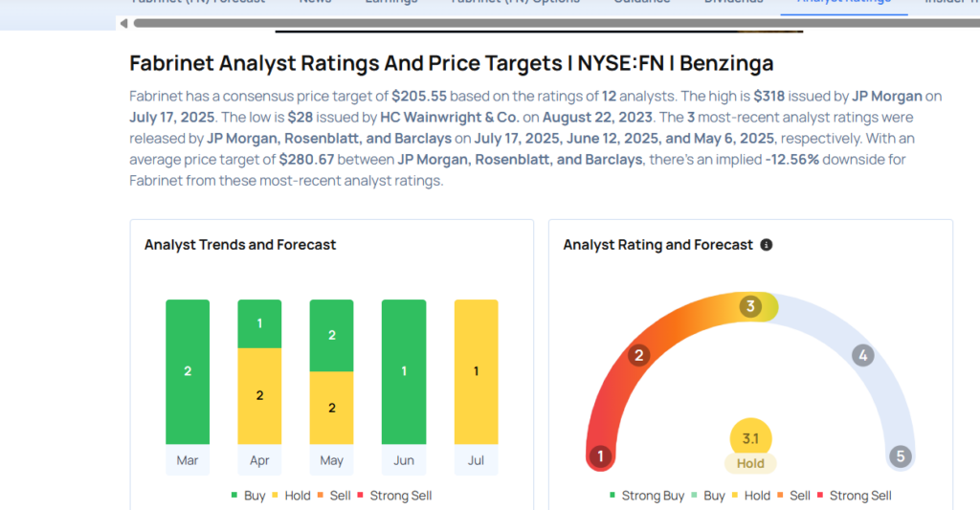Toggle Strong Sell in the trends chart legend
The width and height of the screenshot is (980, 510).
[394, 496]
